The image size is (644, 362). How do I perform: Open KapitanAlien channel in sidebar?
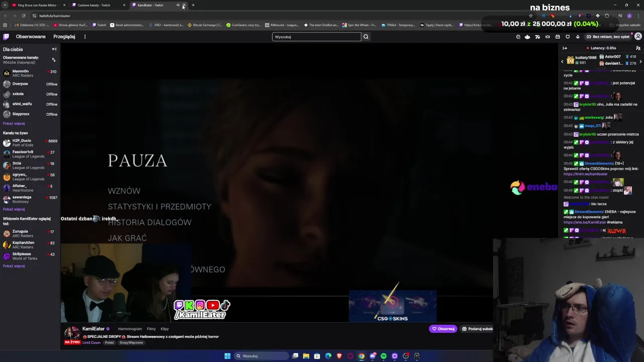(x=30, y=245)
